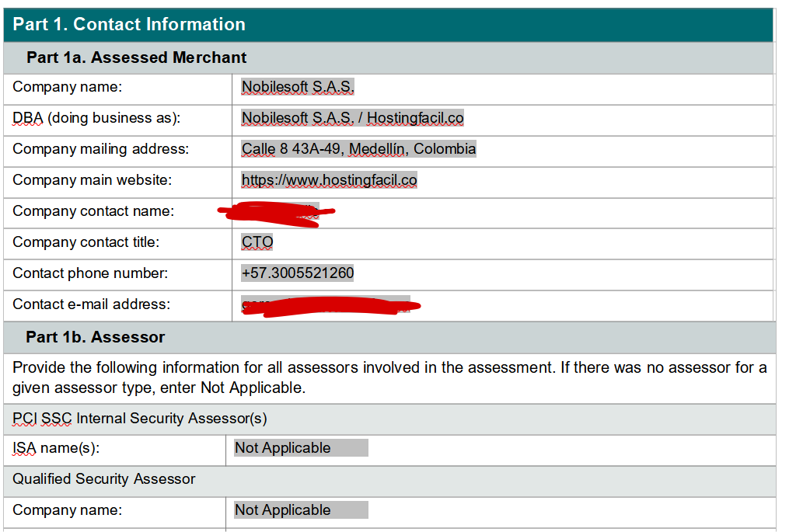Image resolution: width=810 pixels, height=532 pixels.
Task: Click the Company main website label
Action: (93, 180)
